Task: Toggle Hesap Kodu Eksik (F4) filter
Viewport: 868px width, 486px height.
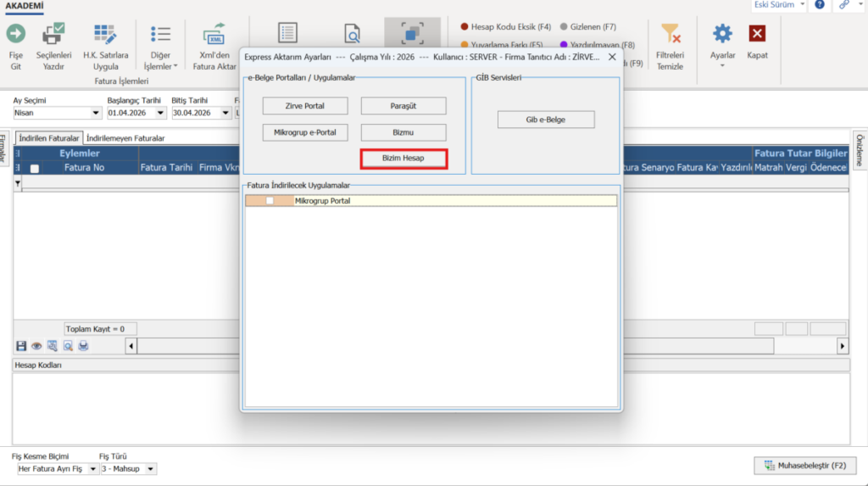Action: [x=505, y=26]
